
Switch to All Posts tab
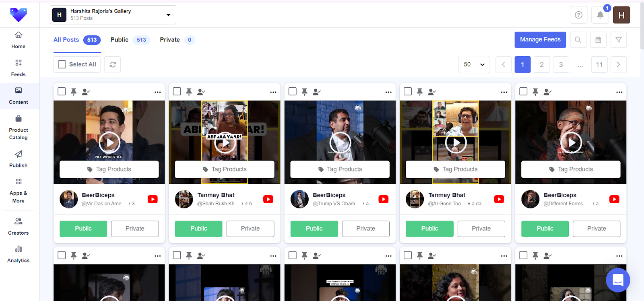point(77,40)
